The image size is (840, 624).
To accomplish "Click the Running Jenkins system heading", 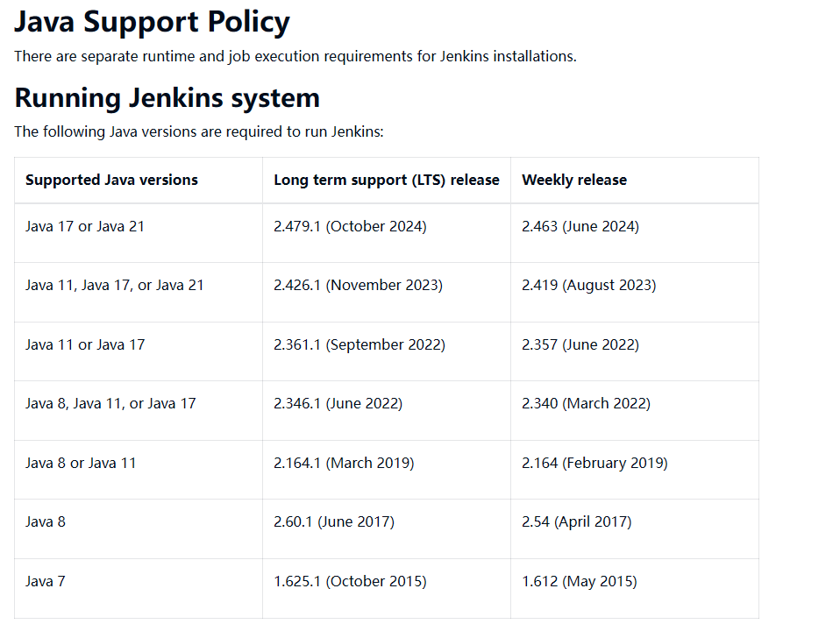I will pyautogui.click(x=167, y=97).
